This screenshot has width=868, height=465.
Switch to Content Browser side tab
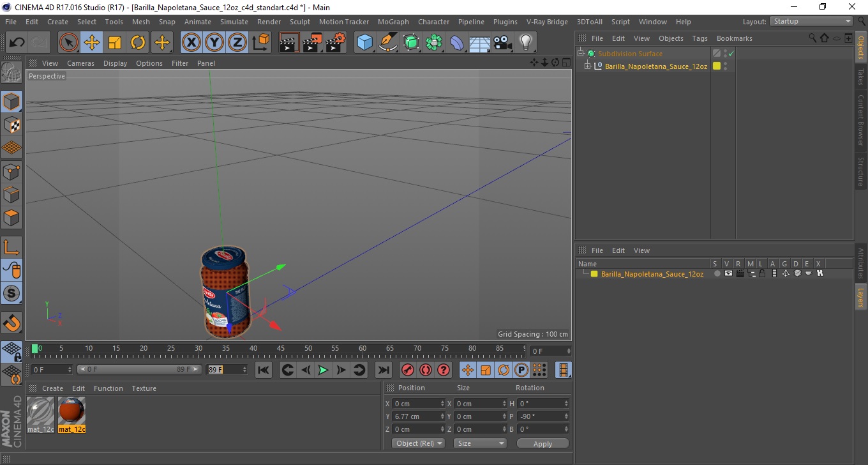pos(860,120)
